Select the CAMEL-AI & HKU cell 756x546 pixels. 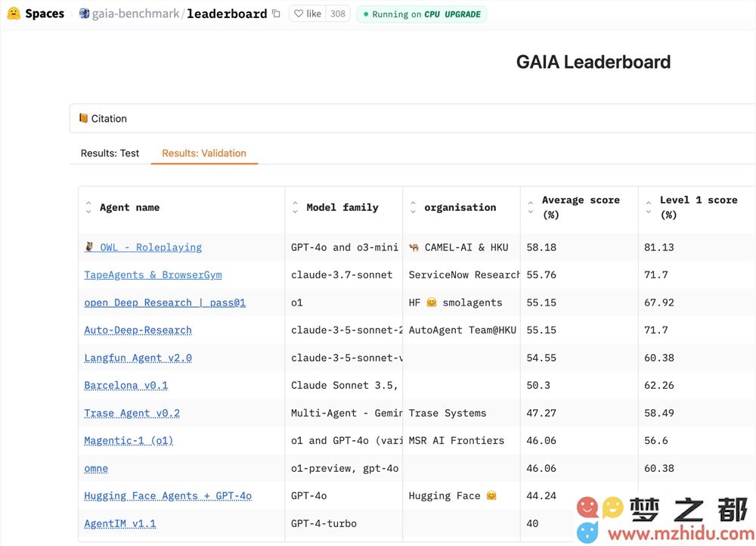tap(461, 247)
